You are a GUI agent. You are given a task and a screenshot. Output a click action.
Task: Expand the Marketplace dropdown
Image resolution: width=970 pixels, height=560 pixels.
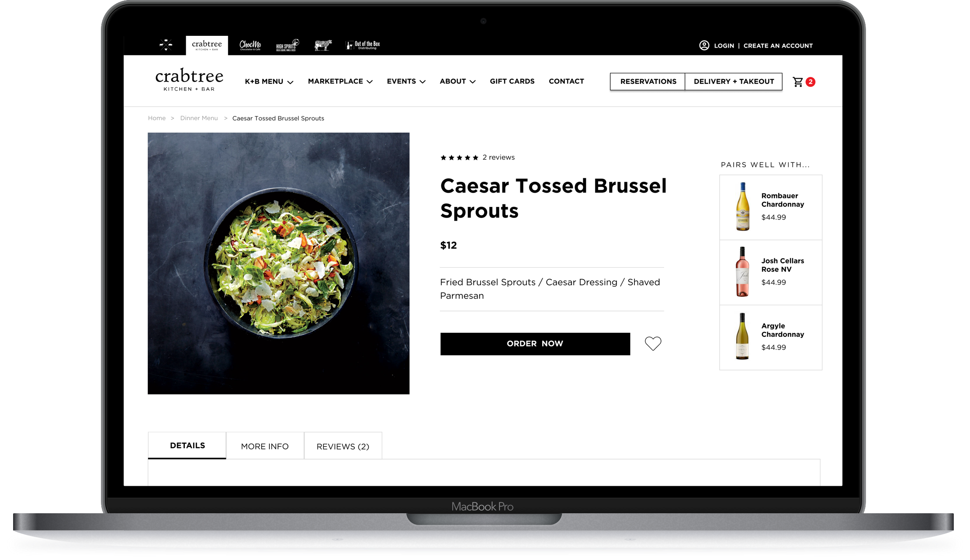(x=340, y=81)
